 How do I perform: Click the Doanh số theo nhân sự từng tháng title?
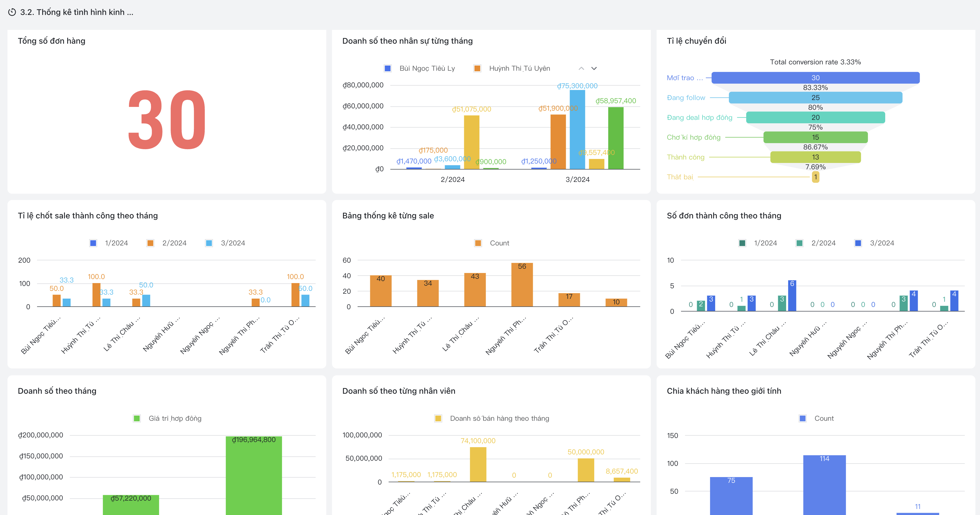(408, 41)
